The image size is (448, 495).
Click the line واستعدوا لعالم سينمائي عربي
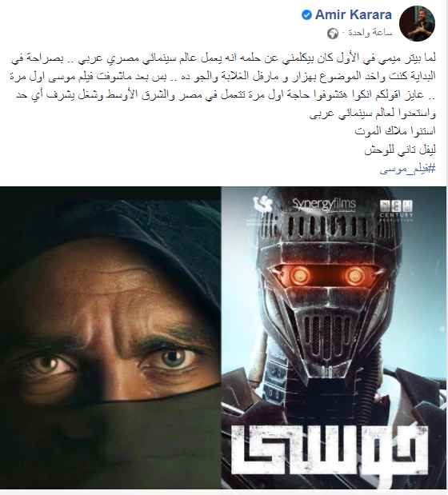click(373, 114)
